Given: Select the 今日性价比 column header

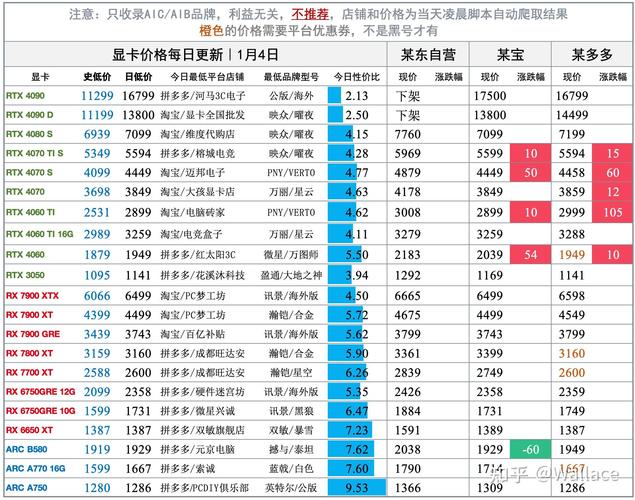Looking at the screenshot, I should point(357,77).
